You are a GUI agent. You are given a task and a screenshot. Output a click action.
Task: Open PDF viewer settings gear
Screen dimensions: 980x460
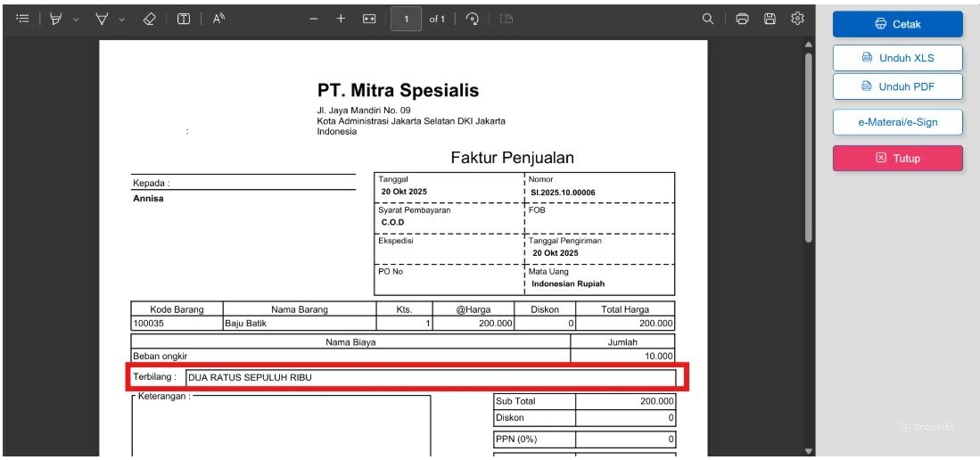point(797,19)
